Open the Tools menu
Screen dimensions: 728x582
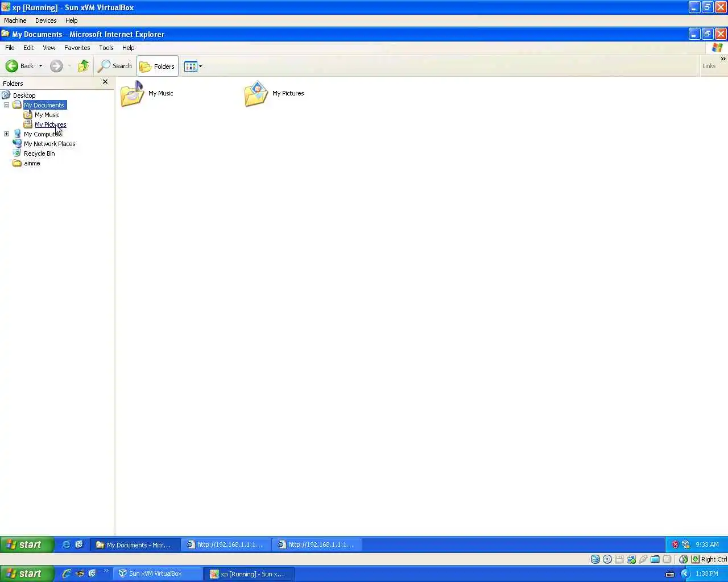tap(106, 48)
